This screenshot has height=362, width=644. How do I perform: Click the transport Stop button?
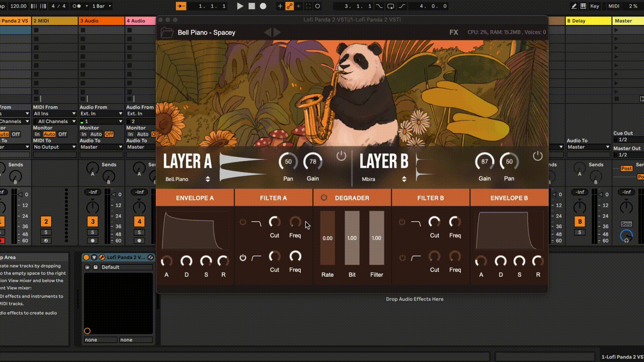click(252, 6)
